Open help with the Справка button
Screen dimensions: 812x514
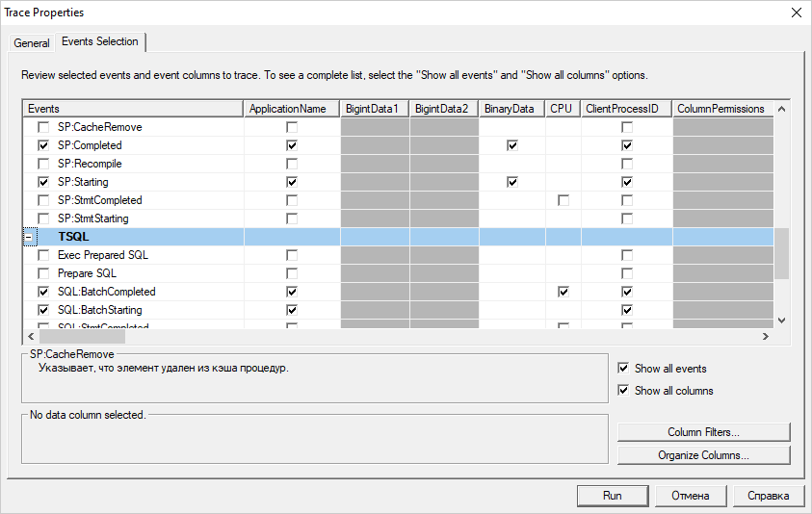click(768, 496)
